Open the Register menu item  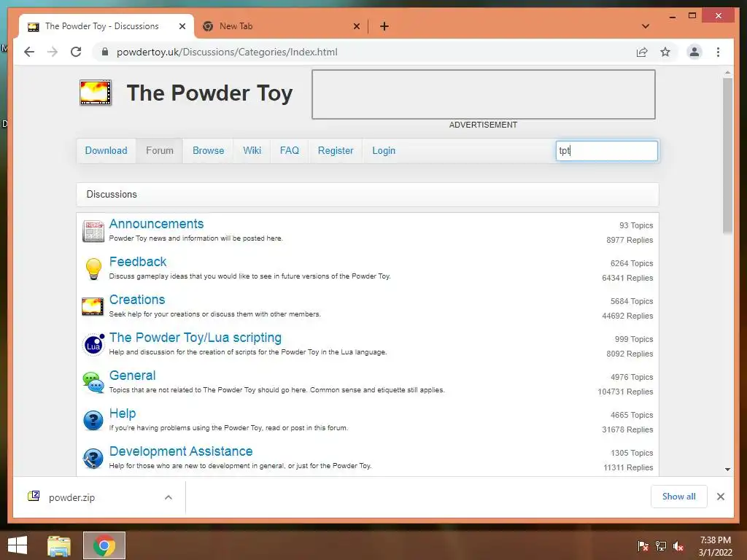click(x=336, y=150)
